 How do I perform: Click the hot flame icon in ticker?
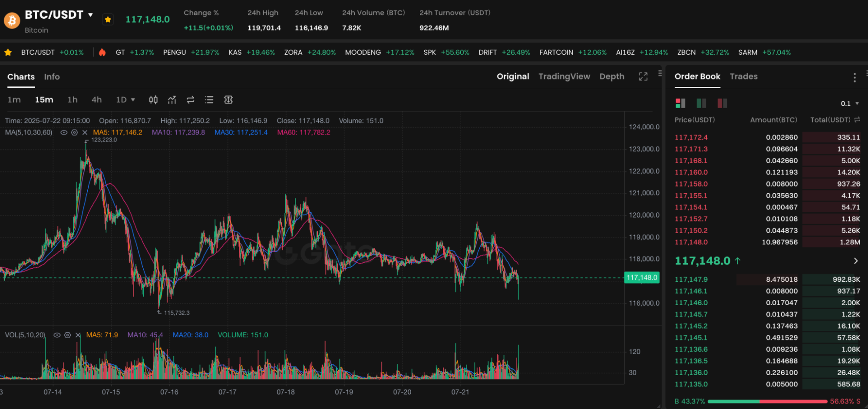click(x=102, y=53)
